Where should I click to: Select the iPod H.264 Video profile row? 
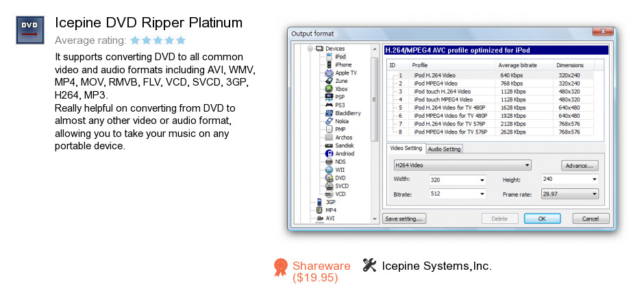[491, 75]
